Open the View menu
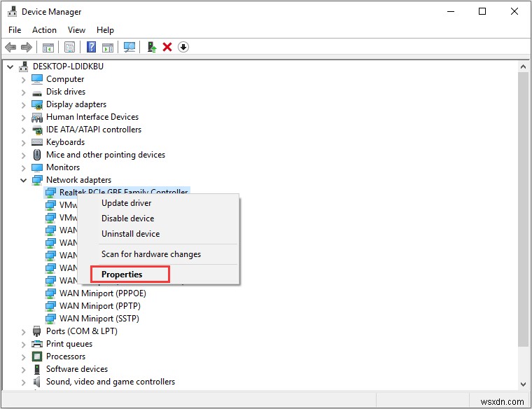The width and height of the screenshot is (532, 409). point(76,30)
